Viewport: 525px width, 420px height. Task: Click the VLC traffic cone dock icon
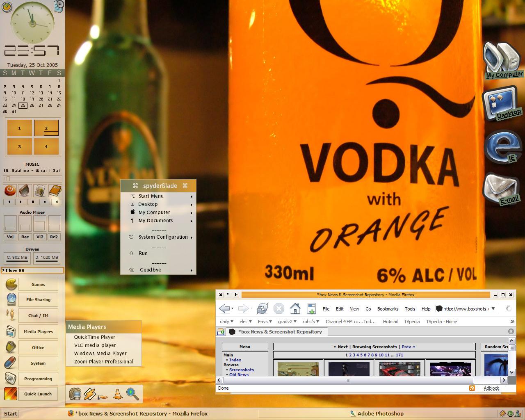[117, 394]
